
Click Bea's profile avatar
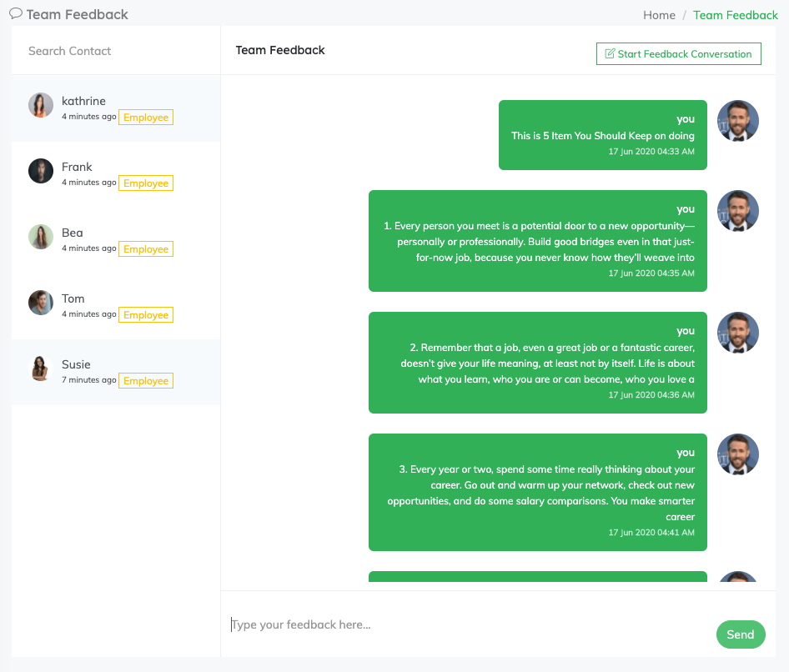(x=41, y=237)
